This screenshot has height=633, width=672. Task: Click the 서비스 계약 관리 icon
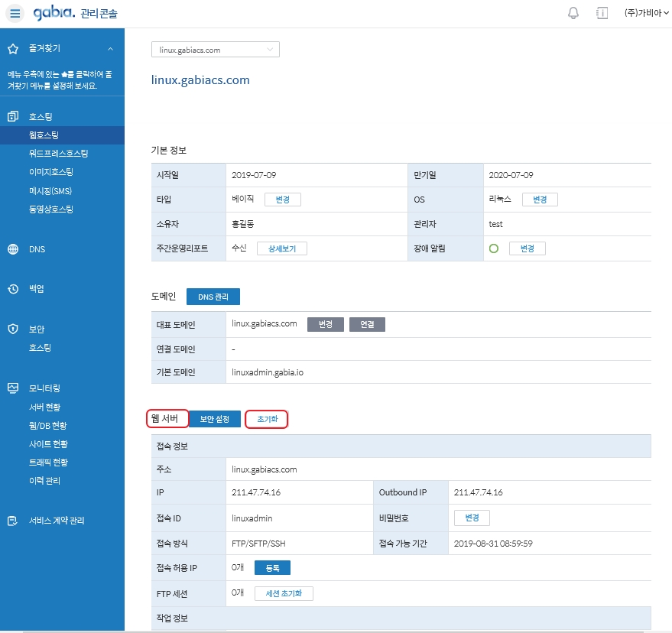13,521
